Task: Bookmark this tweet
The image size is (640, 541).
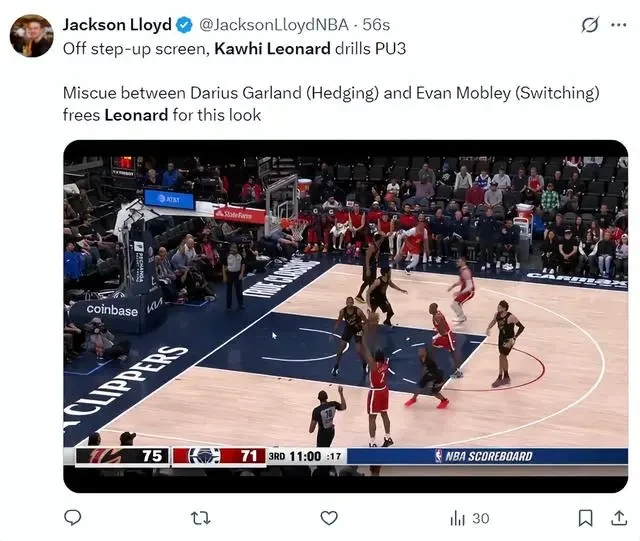Action: pyautogui.click(x=585, y=518)
